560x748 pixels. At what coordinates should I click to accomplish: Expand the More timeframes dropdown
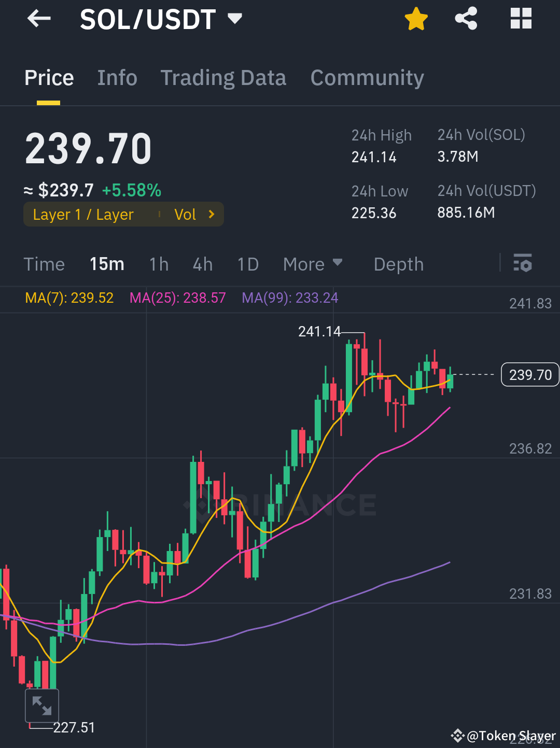pos(313,264)
